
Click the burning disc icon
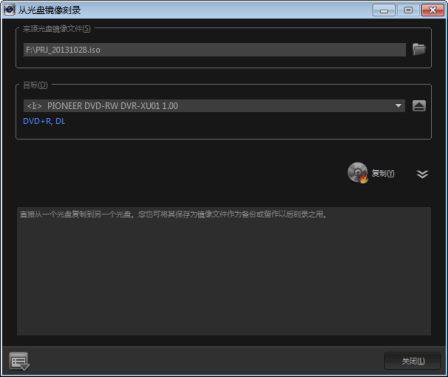[x=358, y=173]
